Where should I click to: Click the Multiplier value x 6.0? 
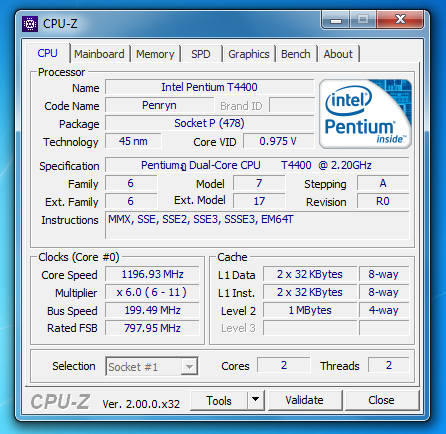click(x=152, y=292)
